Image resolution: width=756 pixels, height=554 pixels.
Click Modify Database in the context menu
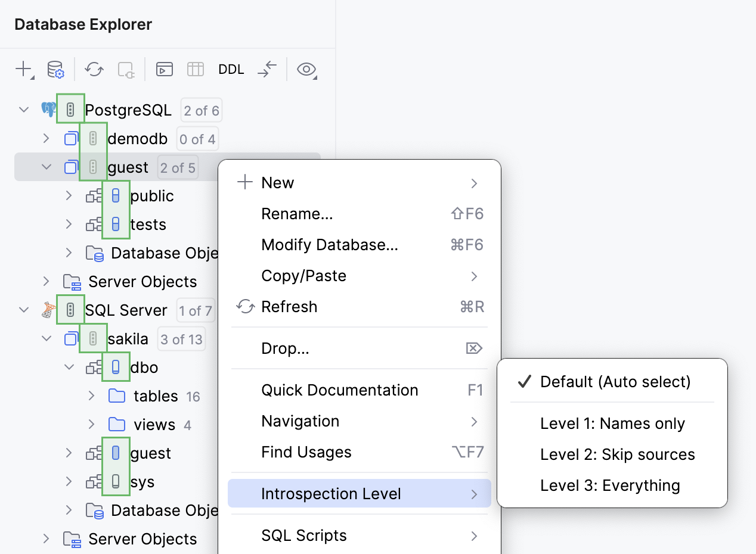pyautogui.click(x=330, y=244)
